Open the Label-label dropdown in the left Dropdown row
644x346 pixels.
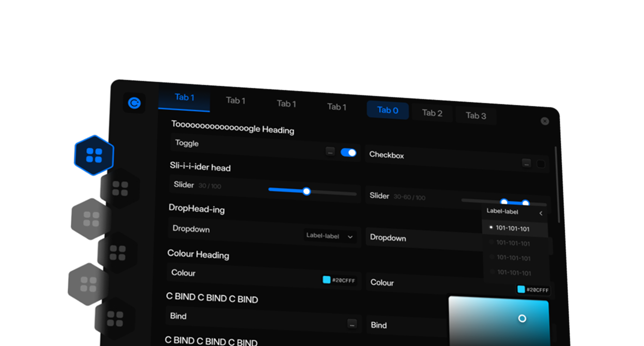(329, 236)
